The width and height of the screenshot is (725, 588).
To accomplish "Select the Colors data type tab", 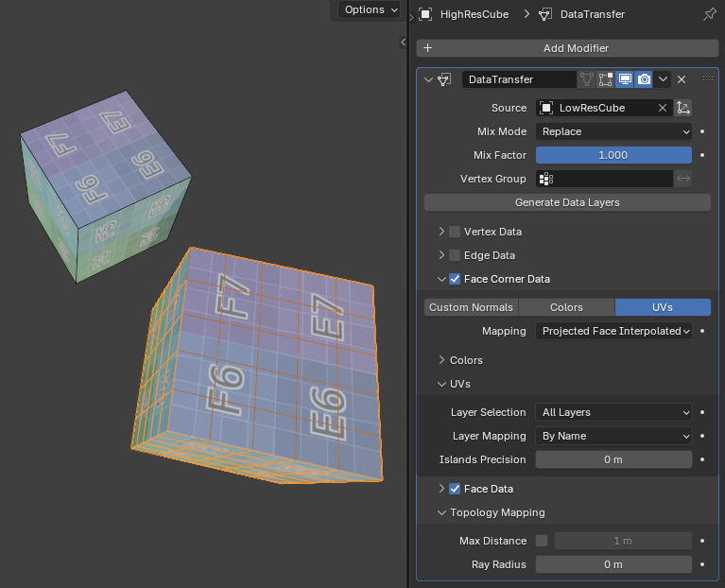I will pos(566,307).
